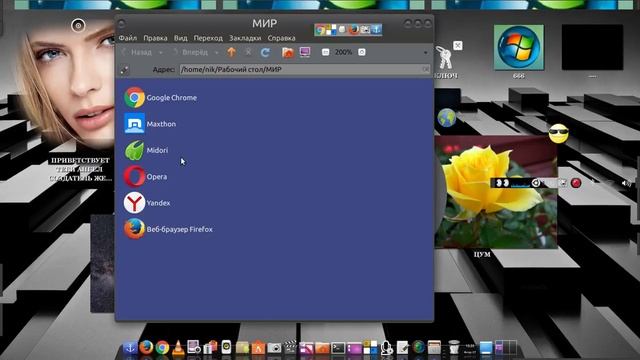Launch VLC cone from the dock
The height and width of the screenshot is (360, 640).
coord(178,347)
